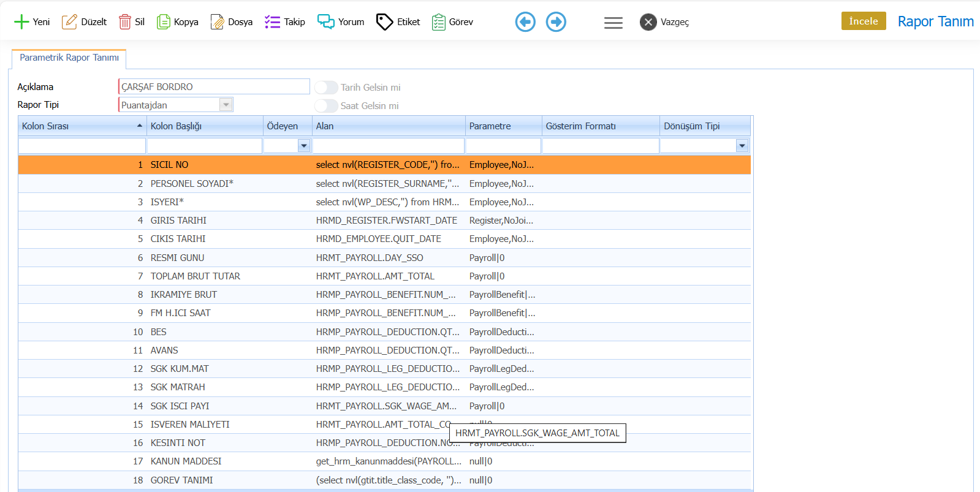980x492 pixels.
Task: Select the RESMI GUNU row
Action: (384, 258)
